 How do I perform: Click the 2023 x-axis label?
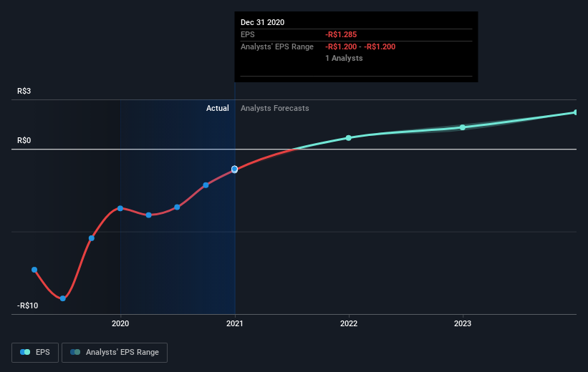pyautogui.click(x=463, y=323)
